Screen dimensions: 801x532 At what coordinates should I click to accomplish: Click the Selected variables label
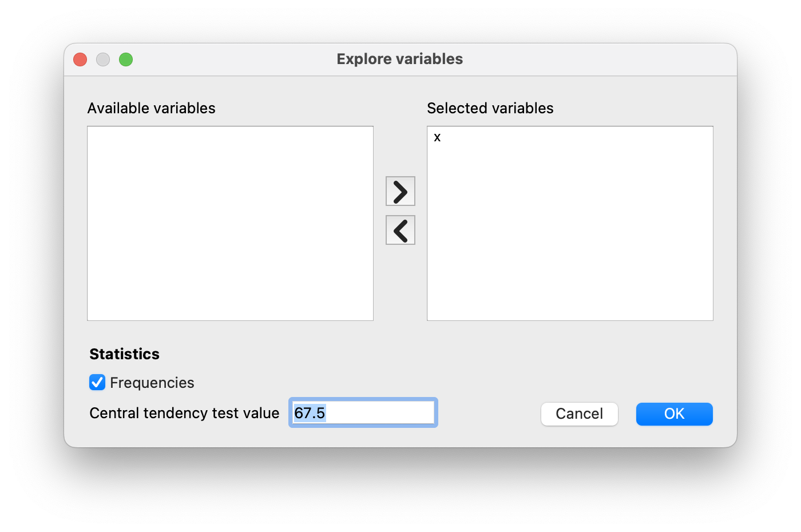click(x=490, y=108)
